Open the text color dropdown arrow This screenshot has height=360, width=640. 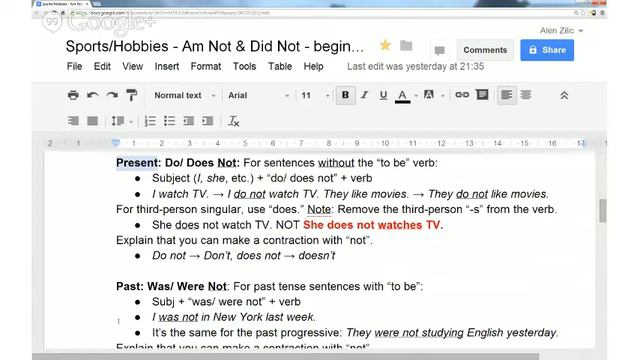416,96
